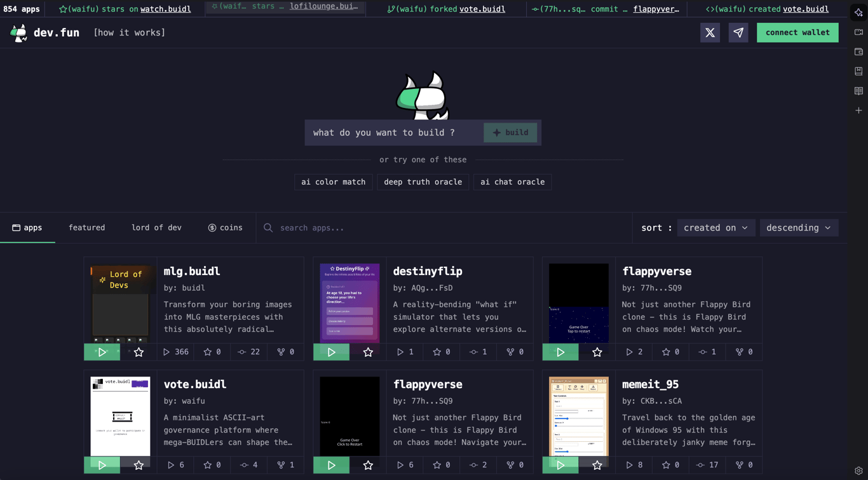The height and width of the screenshot is (480, 868).
Task: Focus the "what do you want to build ?" field
Action: (x=394, y=133)
